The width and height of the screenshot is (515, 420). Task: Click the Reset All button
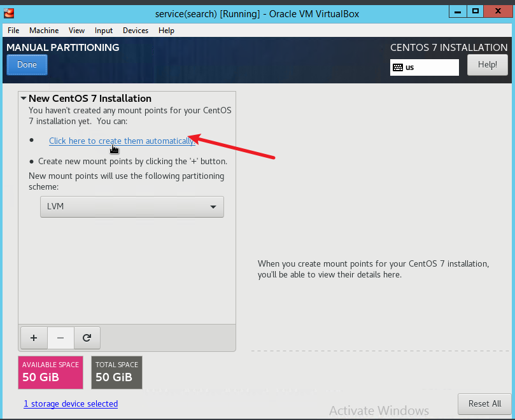click(485, 403)
